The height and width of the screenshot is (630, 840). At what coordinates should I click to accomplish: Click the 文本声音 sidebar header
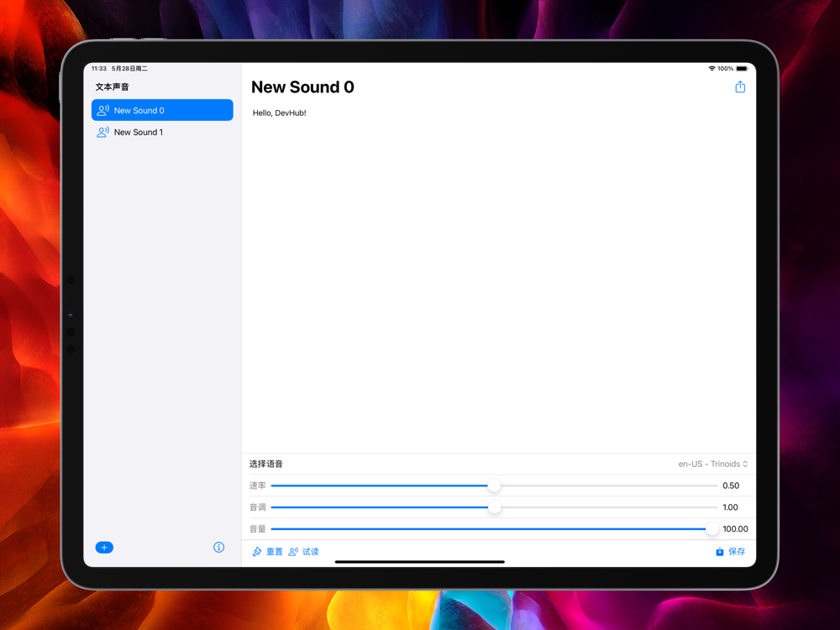[112, 87]
